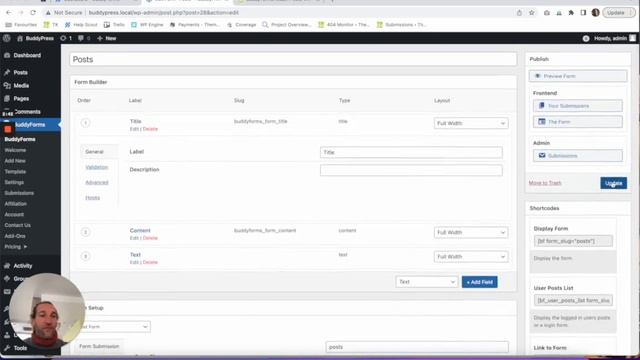Open Tools in the sidebar
Screen dimensions: 640x360
tap(20, 348)
